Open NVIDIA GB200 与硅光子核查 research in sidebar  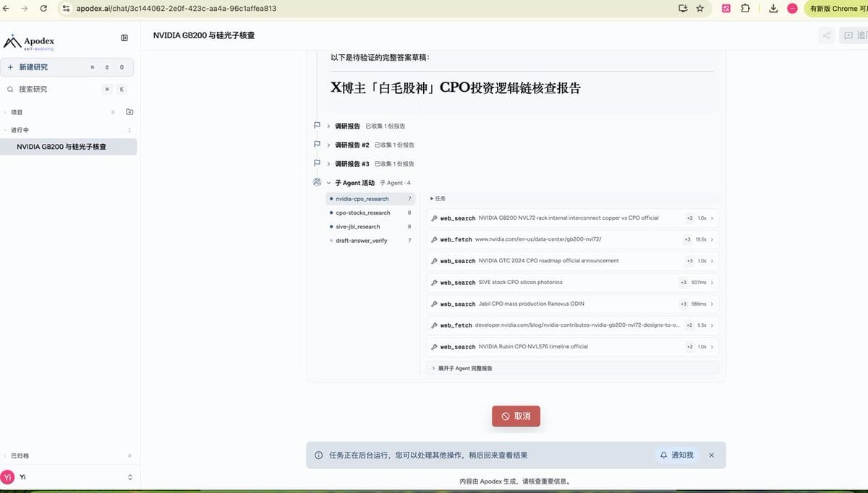(x=68, y=147)
